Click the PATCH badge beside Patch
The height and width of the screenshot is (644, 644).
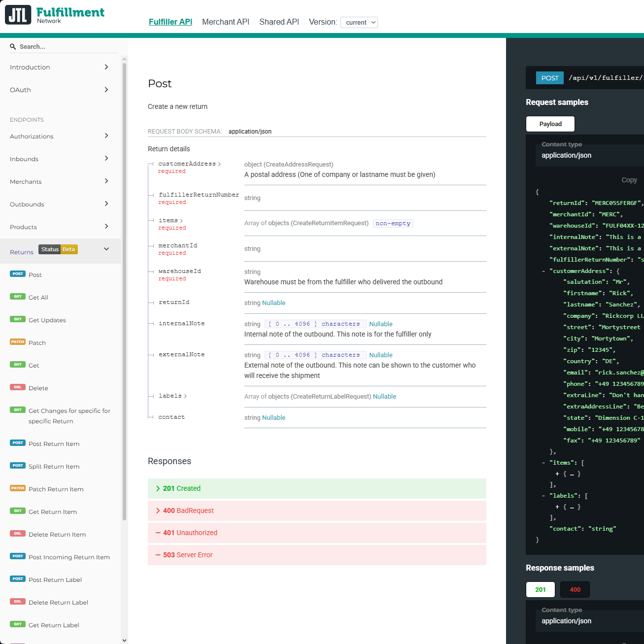[18, 342]
